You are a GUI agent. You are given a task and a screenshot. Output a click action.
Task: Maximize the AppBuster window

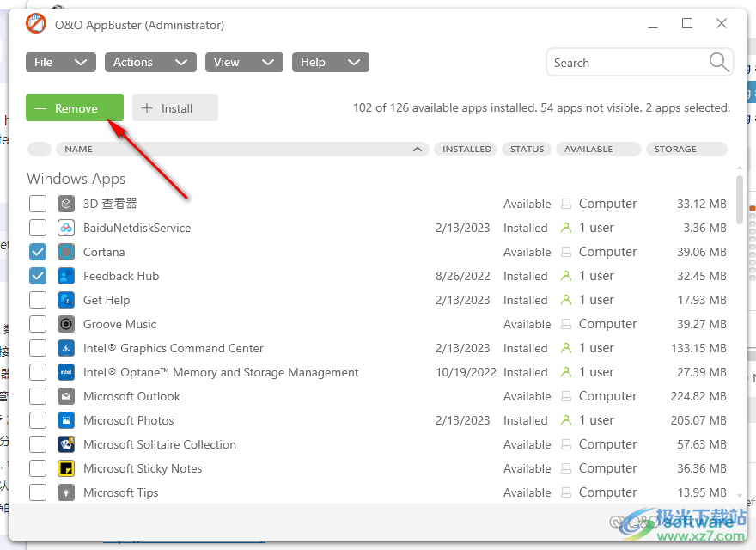coord(687,24)
